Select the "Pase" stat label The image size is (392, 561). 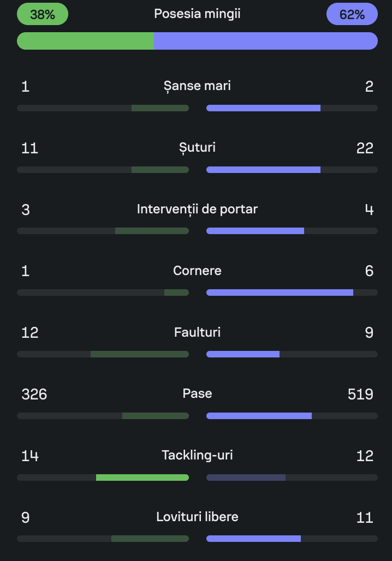coord(197,394)
